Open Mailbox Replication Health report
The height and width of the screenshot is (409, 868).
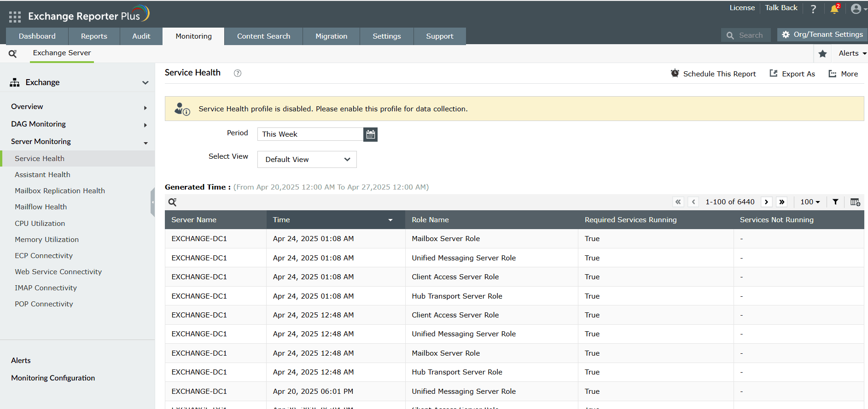[60, 191]
